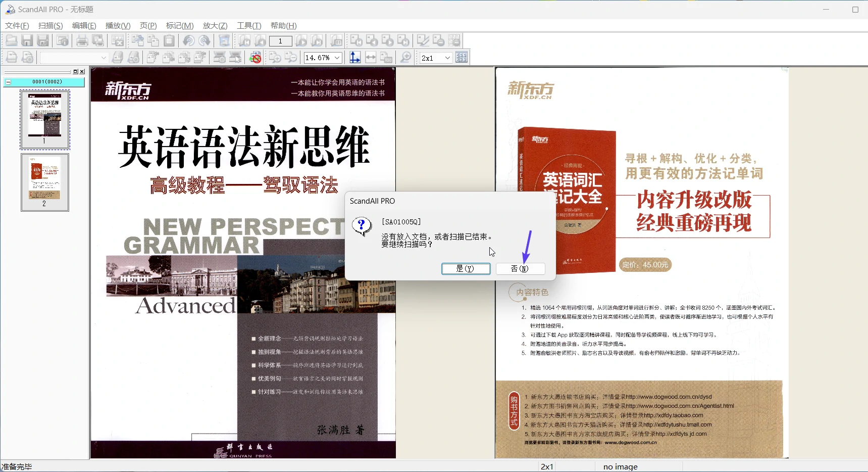This screenshot has width=868, height=472.
Task: Click the no image status text
Action: pyautogui.click(x=620, y=466)
